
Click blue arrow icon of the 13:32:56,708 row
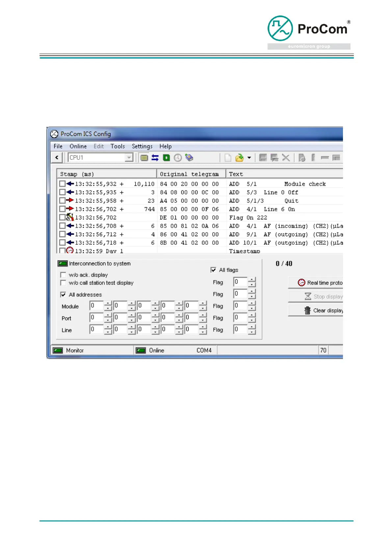coord(70,226)
